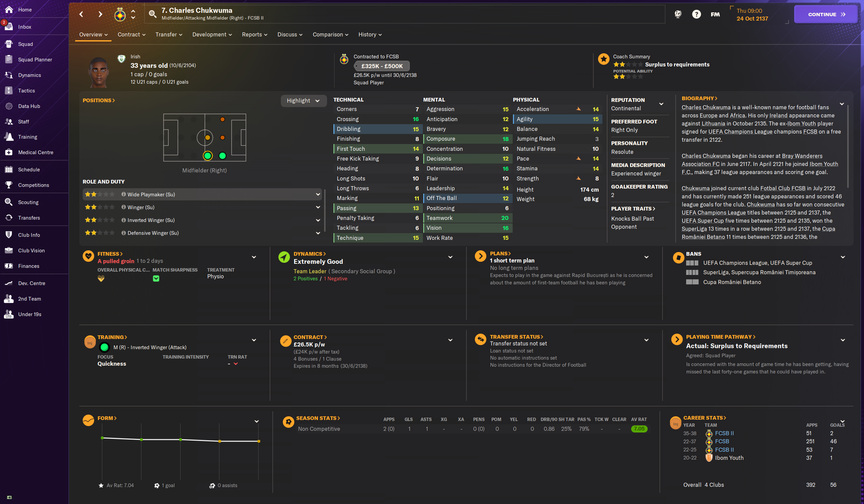Click the biography panel scrollbar
This screenshot has height=504, width=864.
pyautogui.click(x=847, y=146)
